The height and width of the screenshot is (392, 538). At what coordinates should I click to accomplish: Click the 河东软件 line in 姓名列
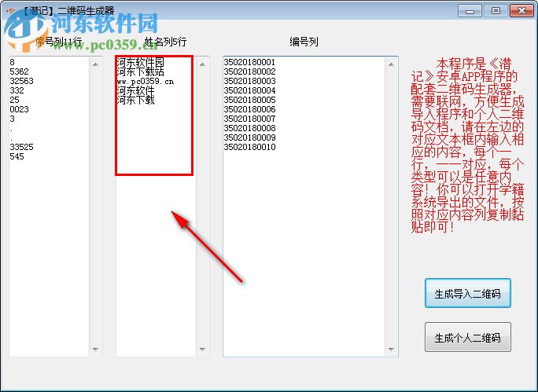tap(135, 91)
